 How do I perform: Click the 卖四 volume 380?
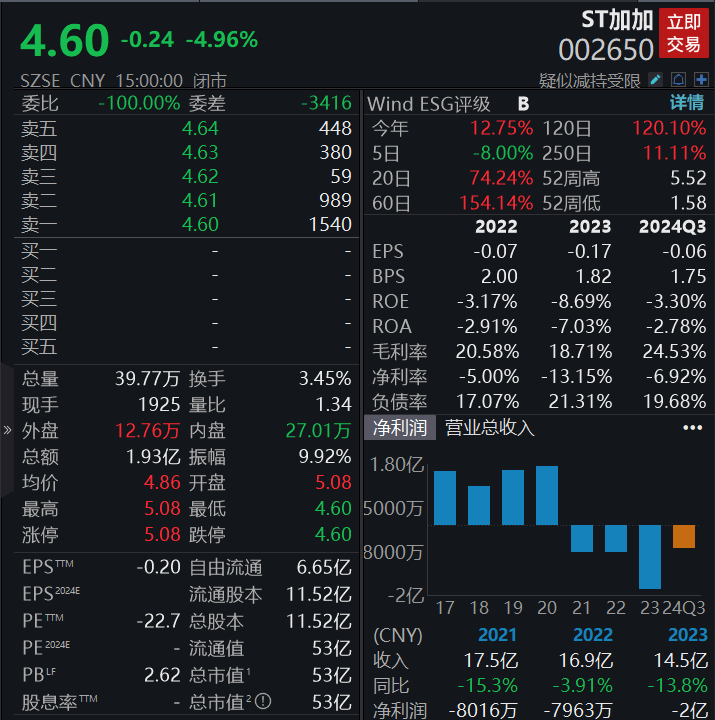click(x=336, y=152)
